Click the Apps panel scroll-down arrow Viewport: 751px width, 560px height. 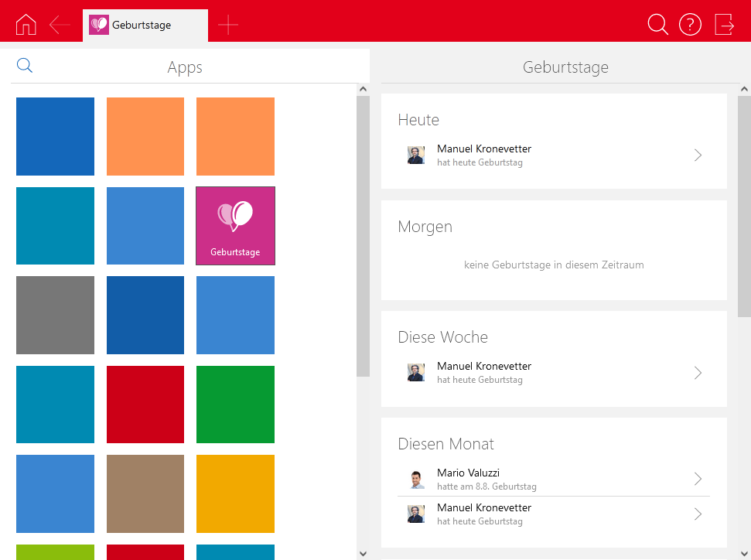(364, 553)
